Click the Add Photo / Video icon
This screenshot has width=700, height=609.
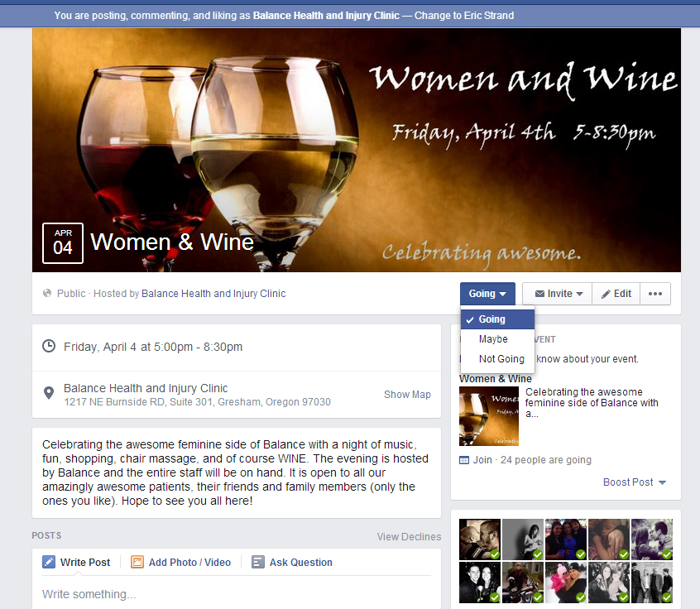(137, 562)
